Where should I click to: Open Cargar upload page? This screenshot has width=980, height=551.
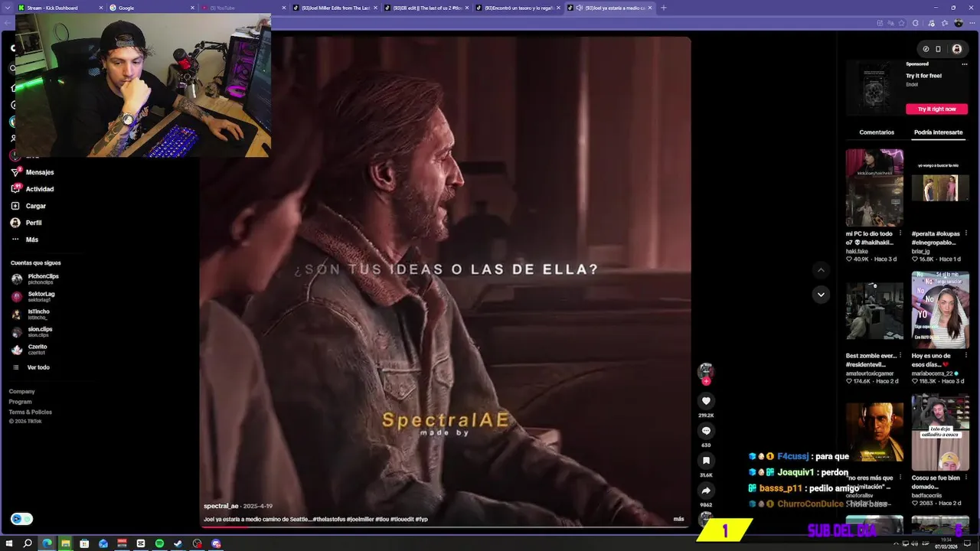[28, 206]
